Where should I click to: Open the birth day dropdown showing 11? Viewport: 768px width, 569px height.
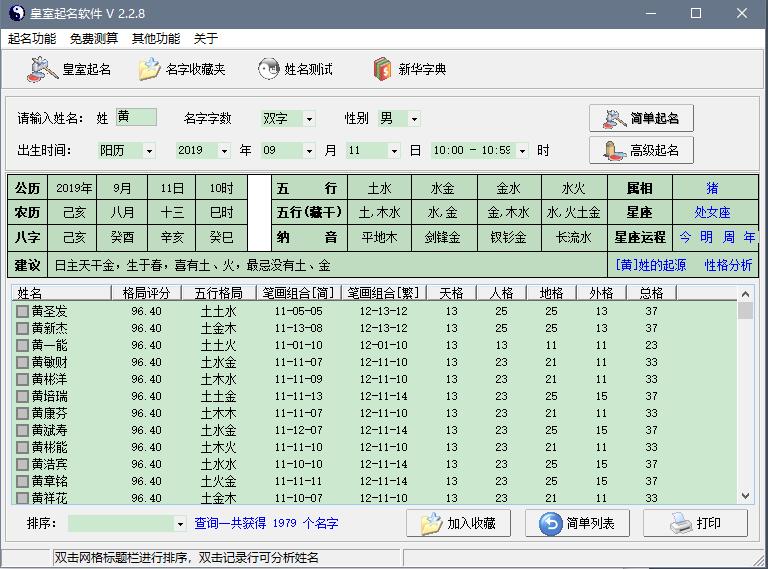click(x=394, y=151)
